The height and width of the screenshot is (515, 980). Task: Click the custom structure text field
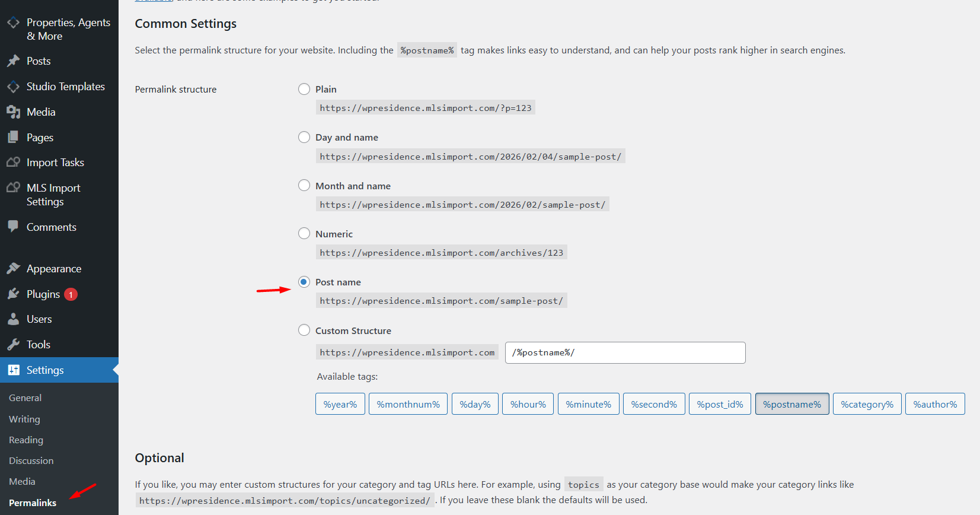coord(625,352)
